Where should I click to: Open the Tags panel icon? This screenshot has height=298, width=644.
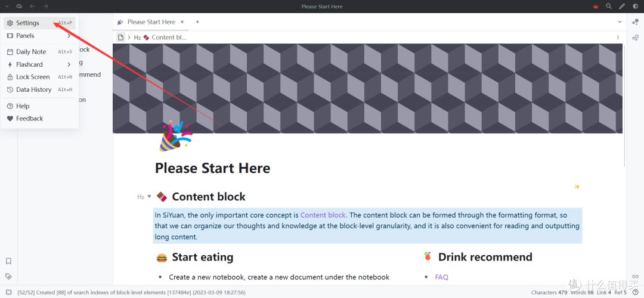8,276
